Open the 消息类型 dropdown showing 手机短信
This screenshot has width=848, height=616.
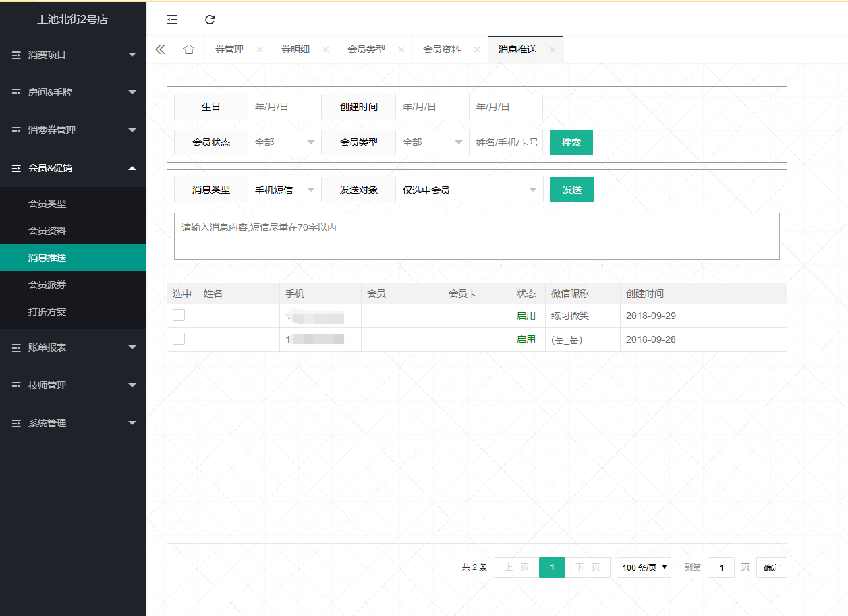pos(284,190)
